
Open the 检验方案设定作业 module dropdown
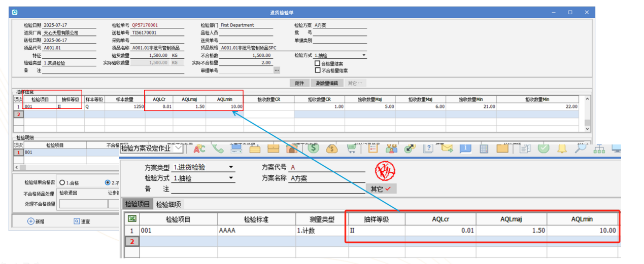178,148
